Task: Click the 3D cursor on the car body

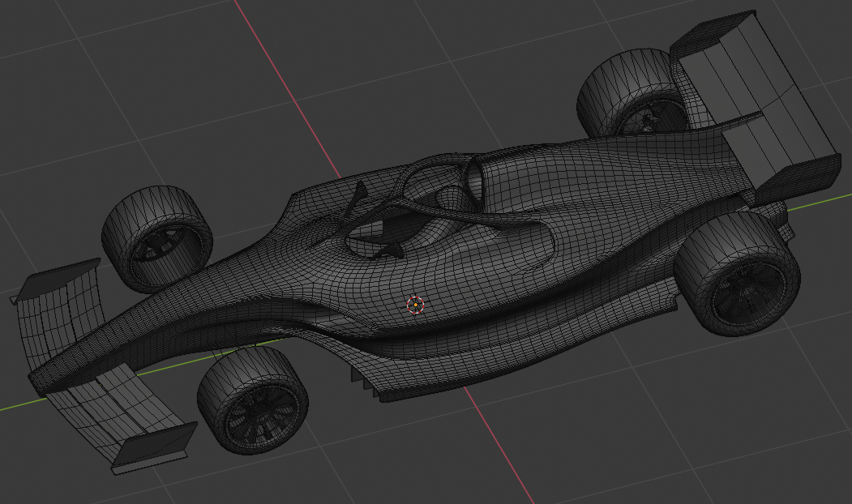Action: click(x=415, y=305)
